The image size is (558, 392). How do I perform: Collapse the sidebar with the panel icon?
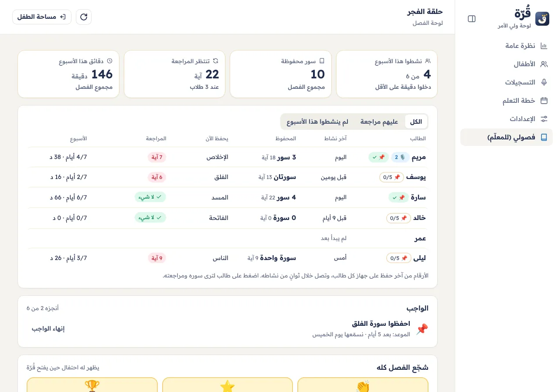(472, 19)
